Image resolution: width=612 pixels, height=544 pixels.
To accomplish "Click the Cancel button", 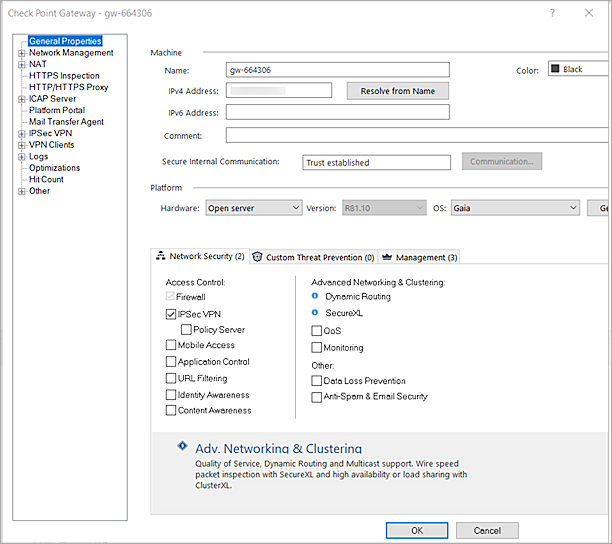I will (x=487, y=530).
